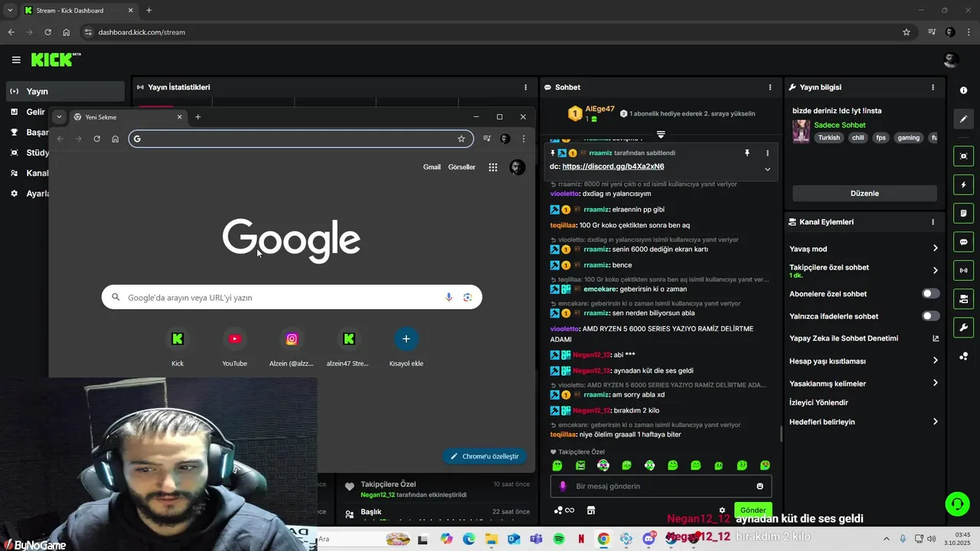Open the emoji picker in message box
This screenshot has width=980, height=551.
click(759, 486)
